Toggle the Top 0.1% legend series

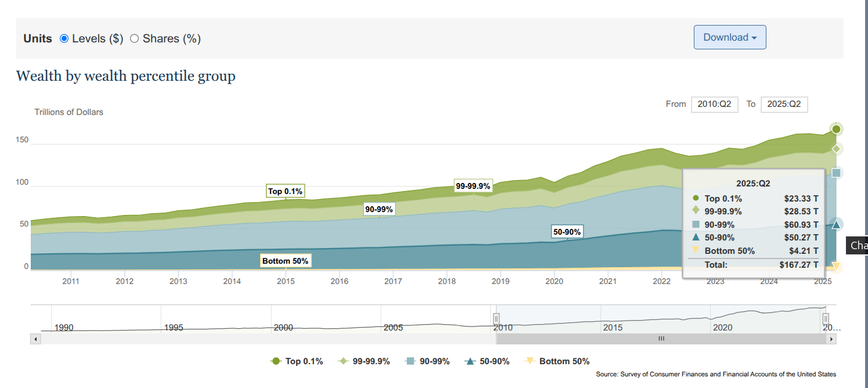(x=297, y=361)
